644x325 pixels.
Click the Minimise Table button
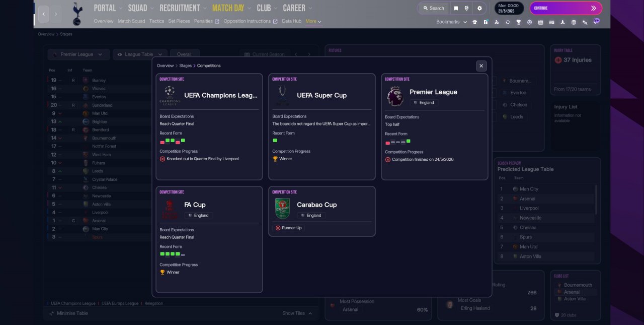(68, 313)
